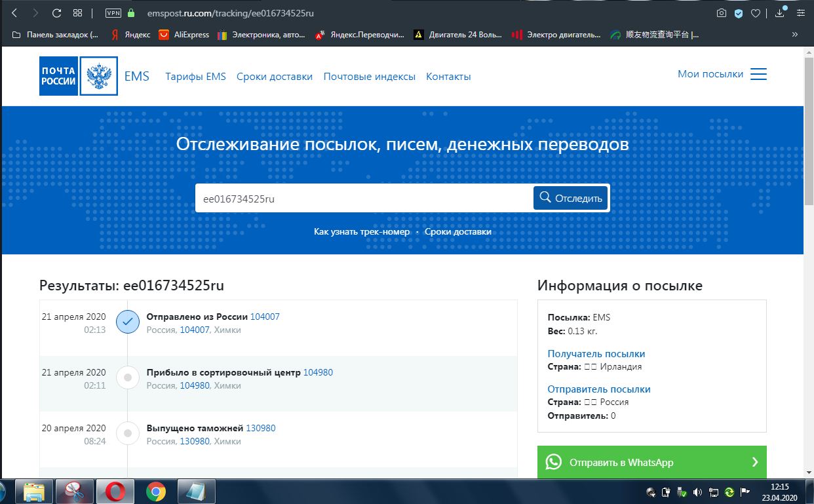
Task: Open the Тарифы EMS menu item
Action: [195, 77]
